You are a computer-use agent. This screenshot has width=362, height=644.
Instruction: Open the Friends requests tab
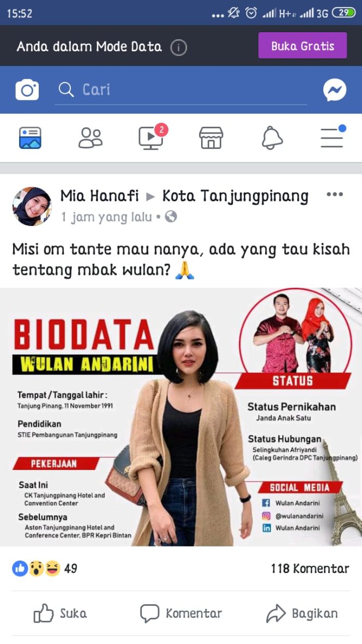coord(90,138)
